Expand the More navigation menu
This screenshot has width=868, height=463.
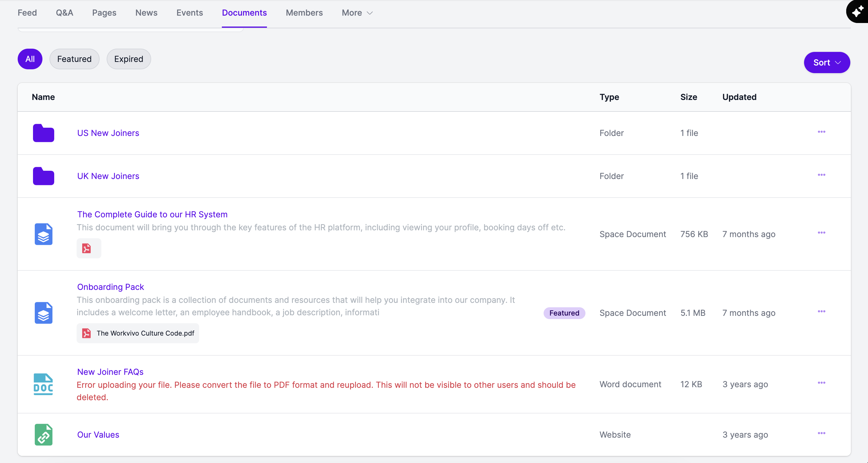pos(357,13)
